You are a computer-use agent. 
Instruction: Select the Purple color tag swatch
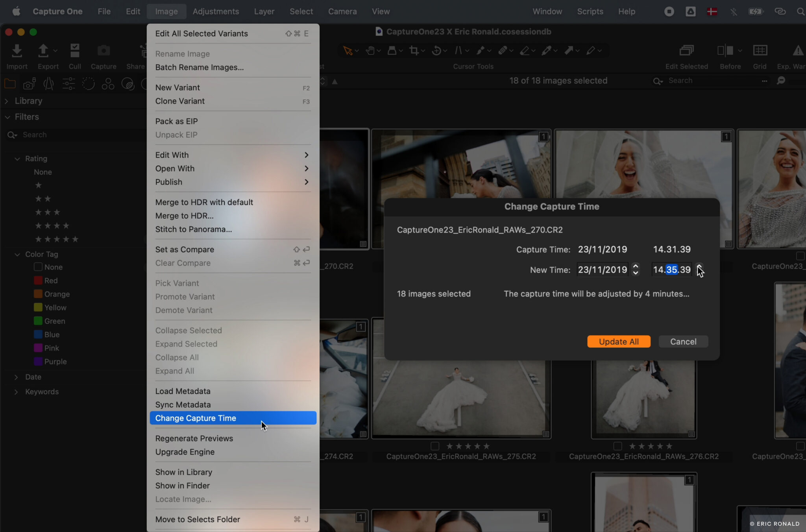(39, 361)
